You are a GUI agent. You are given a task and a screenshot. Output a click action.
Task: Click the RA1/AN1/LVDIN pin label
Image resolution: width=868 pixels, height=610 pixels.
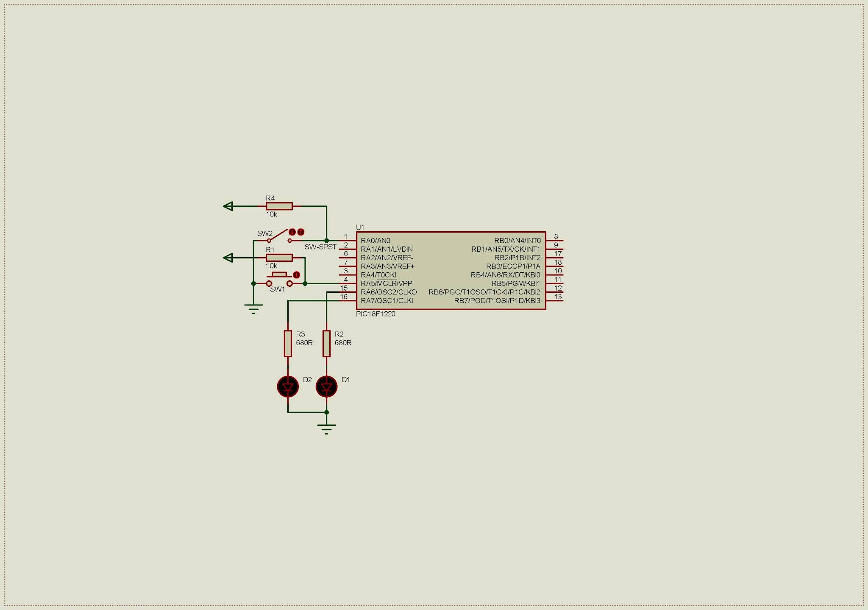coord(387,249)
